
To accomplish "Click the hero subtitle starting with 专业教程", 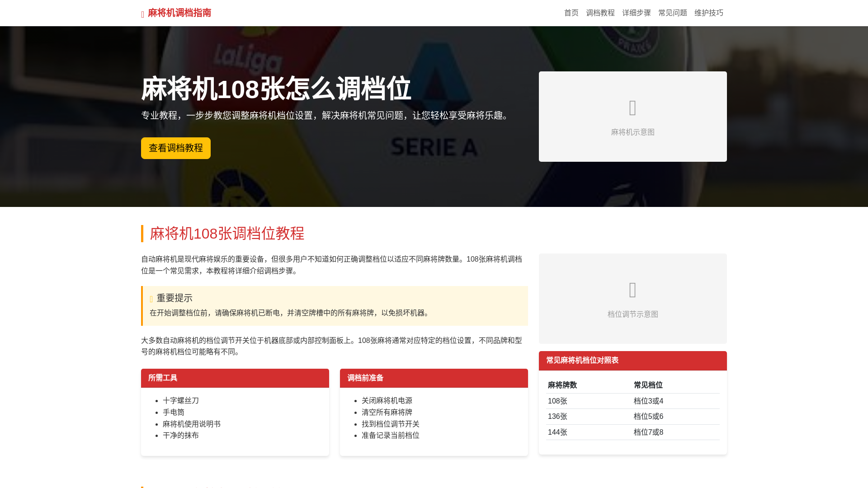I will pos(326,116).
